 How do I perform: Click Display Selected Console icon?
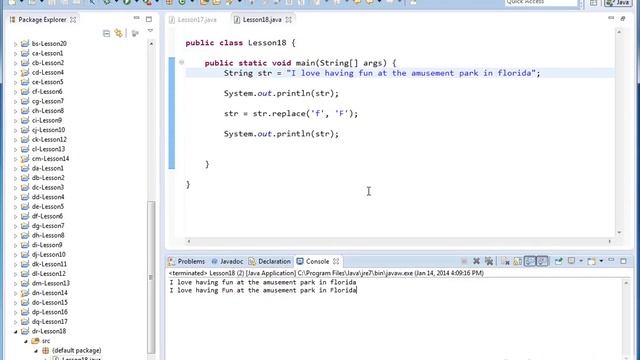point(571,261)
